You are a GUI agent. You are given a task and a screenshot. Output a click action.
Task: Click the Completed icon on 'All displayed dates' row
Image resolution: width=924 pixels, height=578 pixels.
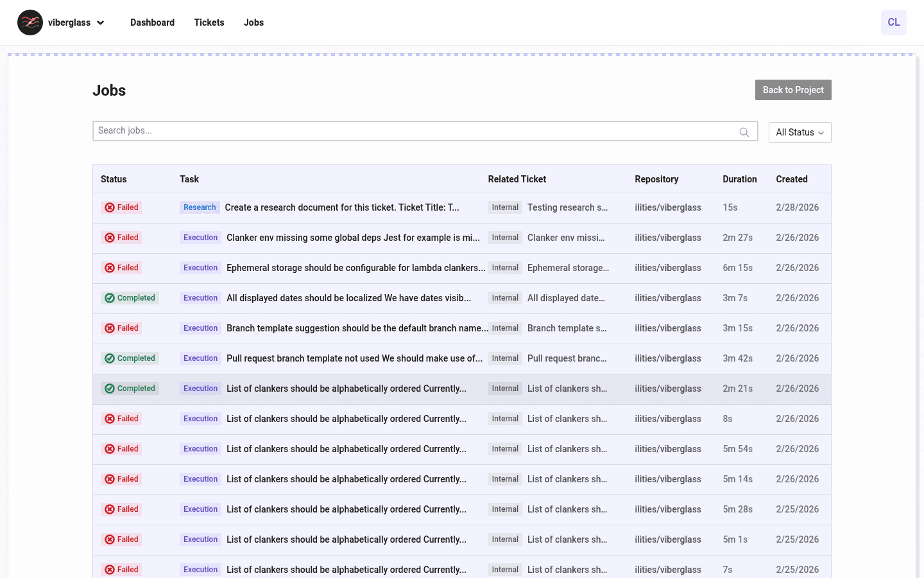[x=109, y=298]
